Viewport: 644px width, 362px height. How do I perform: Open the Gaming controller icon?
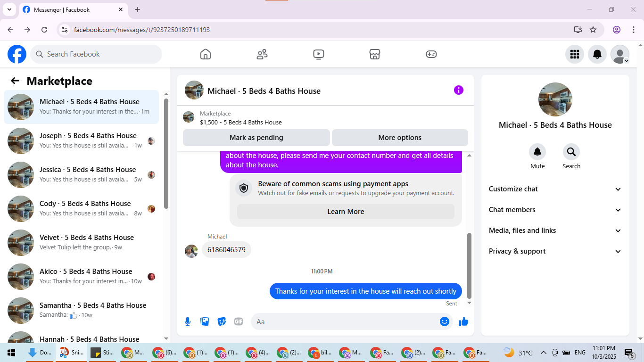point(431,54)
